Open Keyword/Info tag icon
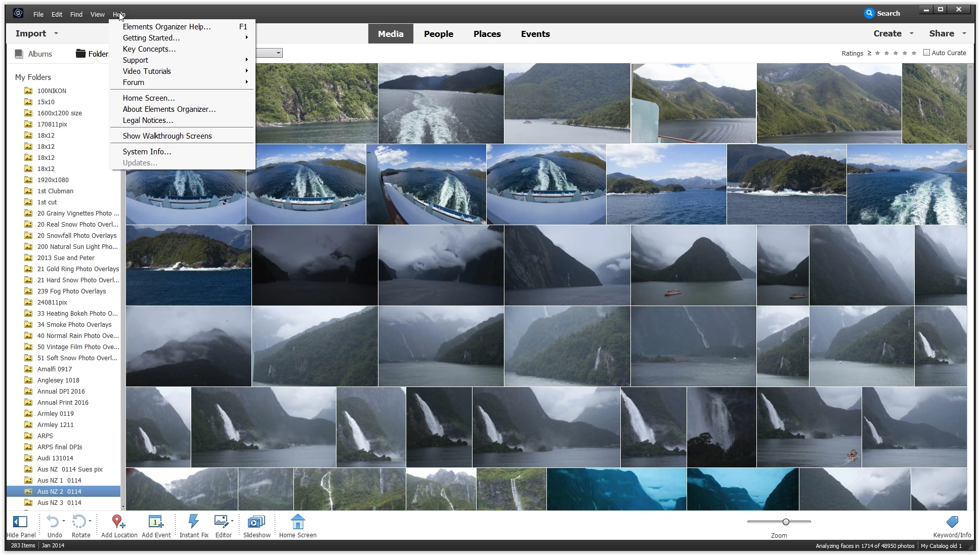 [952, 522]
